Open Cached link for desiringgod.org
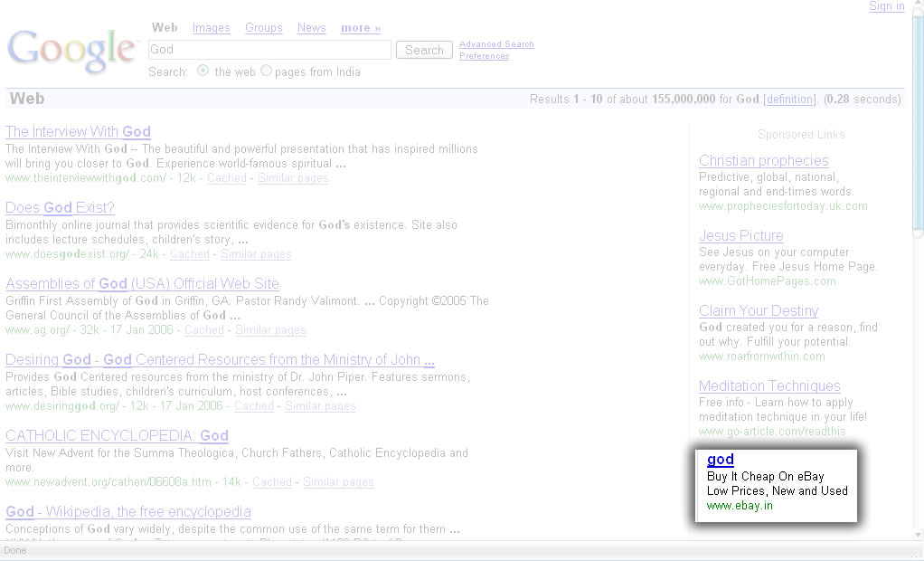The height and width of the screenshot is (561, 924). 254,406
